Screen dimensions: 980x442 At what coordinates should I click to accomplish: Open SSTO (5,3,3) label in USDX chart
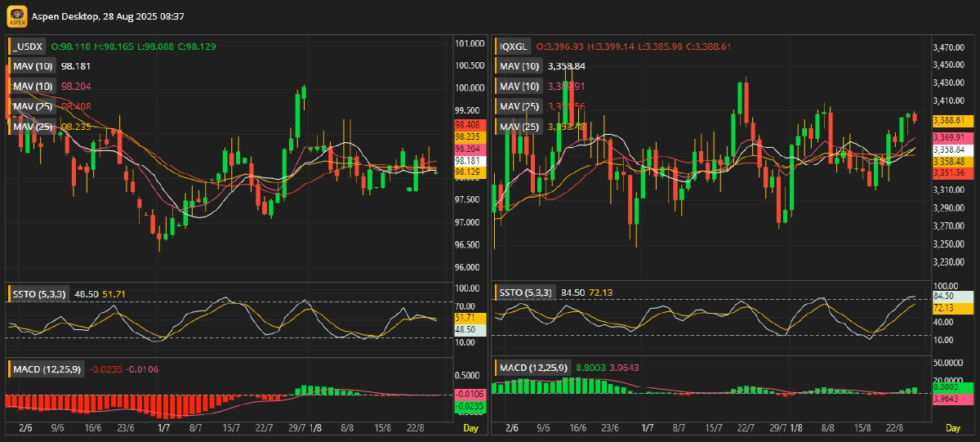[x=41, y=293]
